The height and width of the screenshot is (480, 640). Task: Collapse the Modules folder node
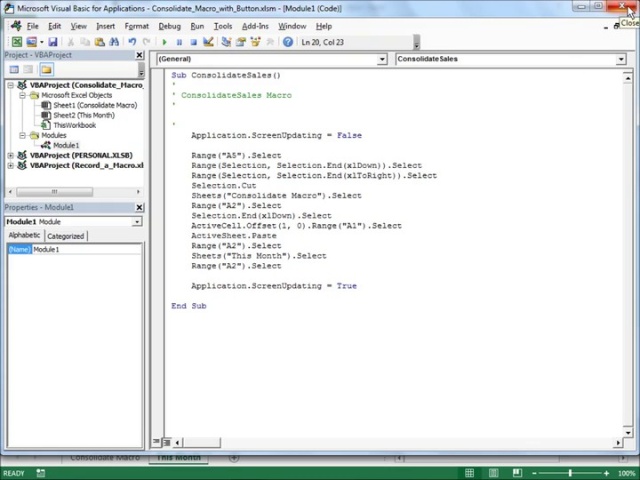point(23,135)
